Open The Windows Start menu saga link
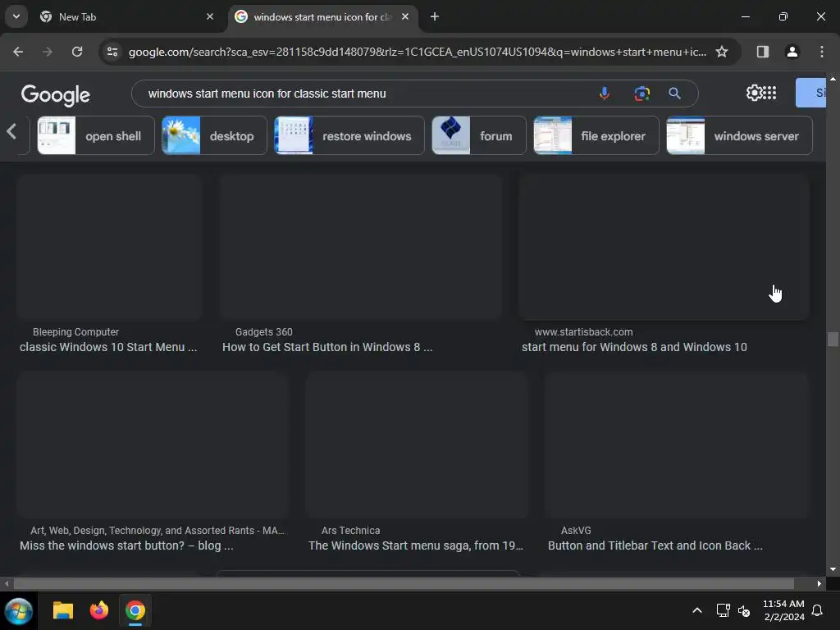Screen dimensions: 840x630 click(x=416, y=546)
